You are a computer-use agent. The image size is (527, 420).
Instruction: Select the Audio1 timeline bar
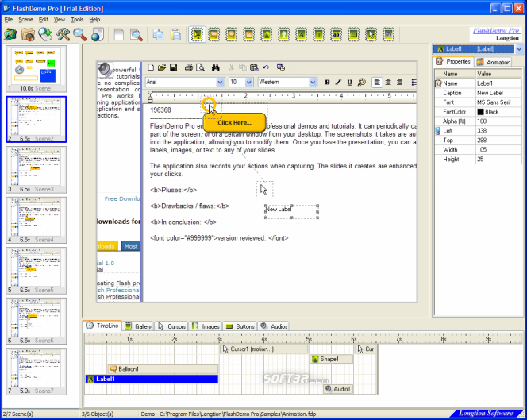[x=338, y=389]
